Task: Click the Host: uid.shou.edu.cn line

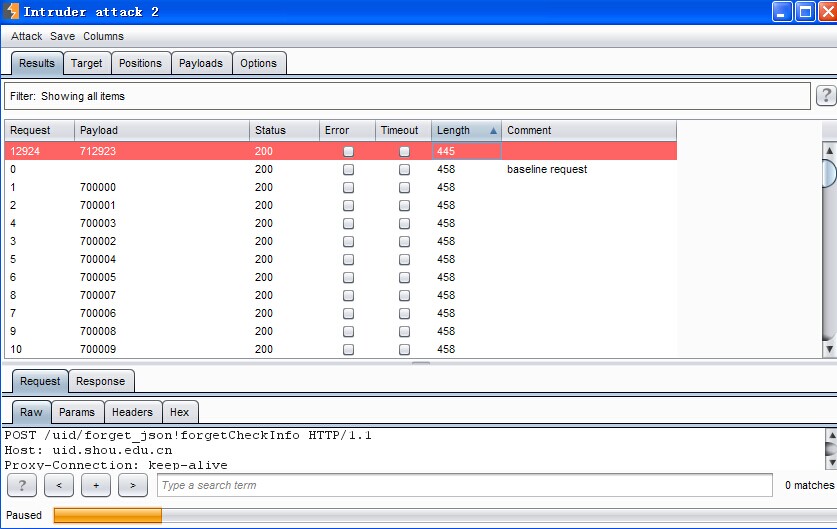Action: [88, 451]
